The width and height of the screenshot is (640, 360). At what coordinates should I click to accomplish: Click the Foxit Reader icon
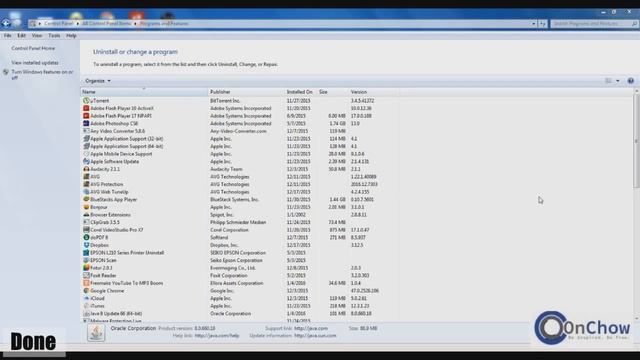[86, 276]
